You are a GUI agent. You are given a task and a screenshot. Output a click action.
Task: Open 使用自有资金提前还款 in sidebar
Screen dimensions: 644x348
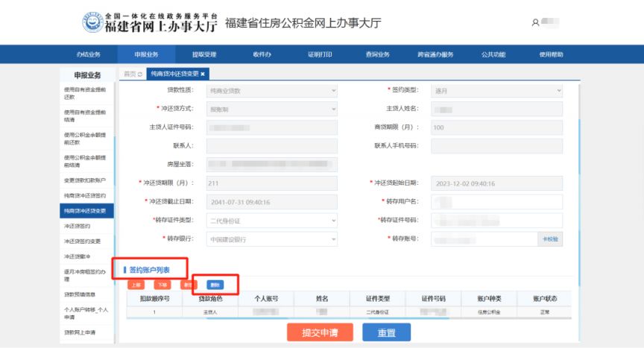(86, 93)
